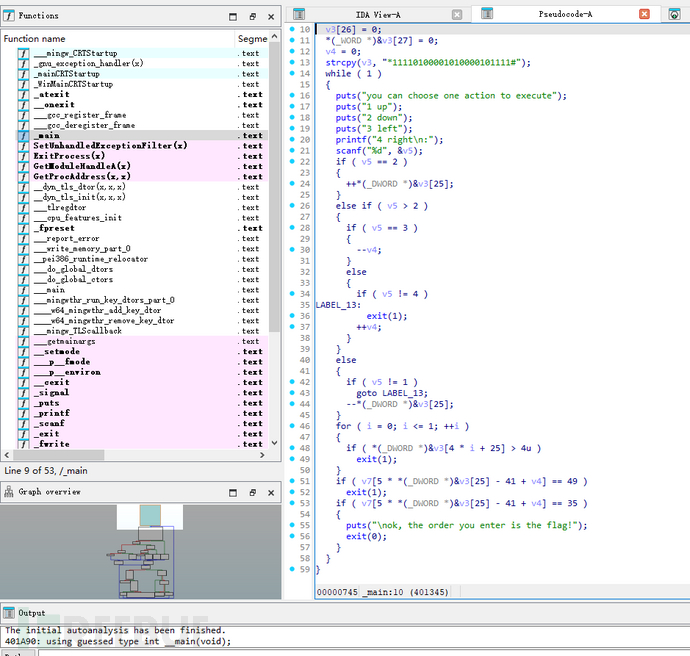Image resolution: width=690 pixels, height=656 pixels.
Task: Click the highlighted node in the graph overview
Action: coord(149,516)
